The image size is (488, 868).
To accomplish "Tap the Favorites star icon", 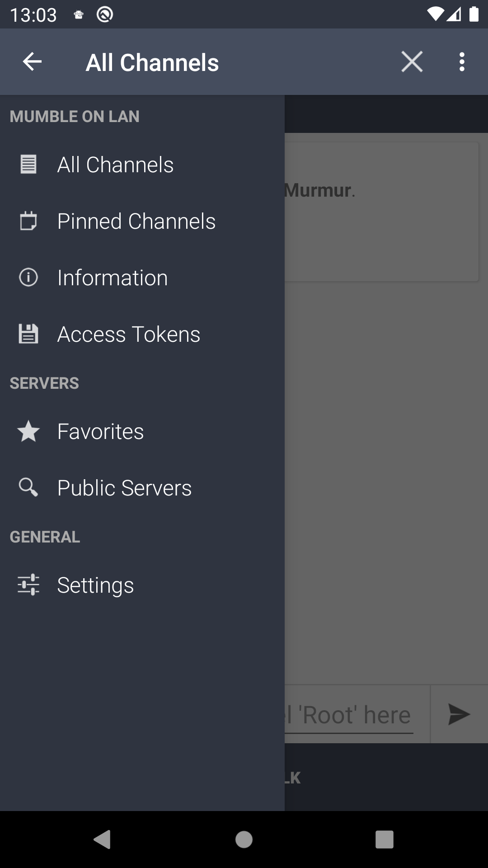I will [x=28, y=431].
